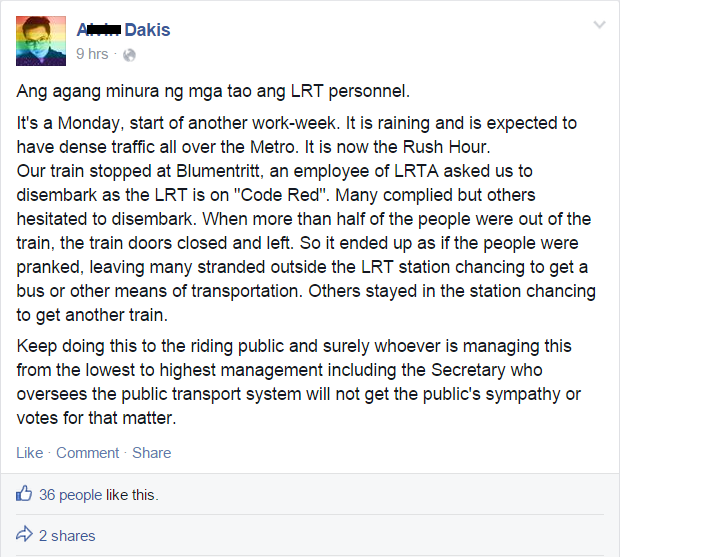Screen dimensions: 717x557
Task: Click the globe public audience icon
Action: pyautogui.click(x=129, y=55)
